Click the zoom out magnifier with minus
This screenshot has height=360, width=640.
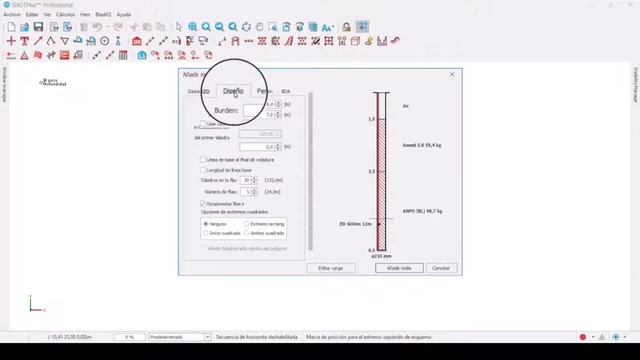tap(220, 27)
